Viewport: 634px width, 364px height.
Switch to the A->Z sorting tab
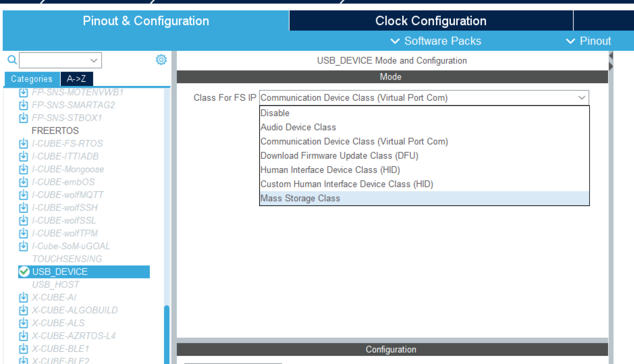click(76, 78)
